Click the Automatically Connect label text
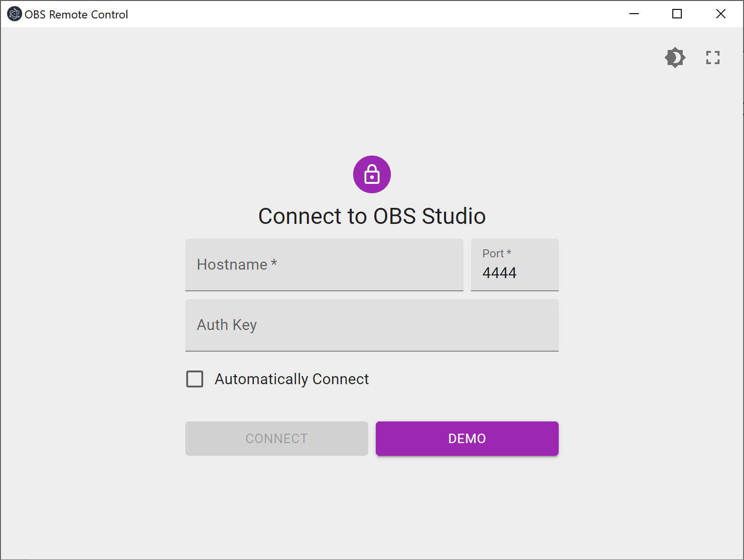The image size is (744, 560). point(292,379)
